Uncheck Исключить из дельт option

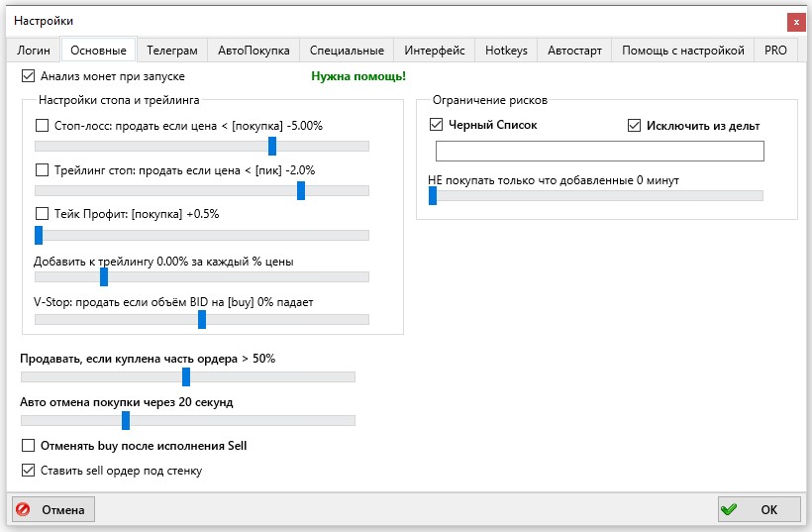[635, 125]
